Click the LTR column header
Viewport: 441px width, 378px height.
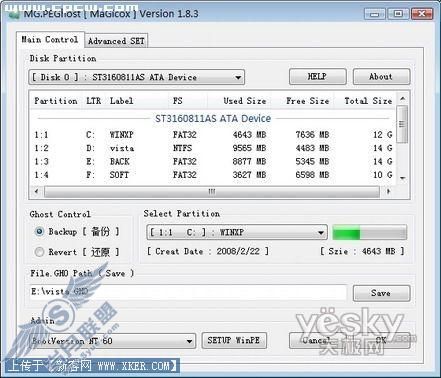tap(93, 101)
